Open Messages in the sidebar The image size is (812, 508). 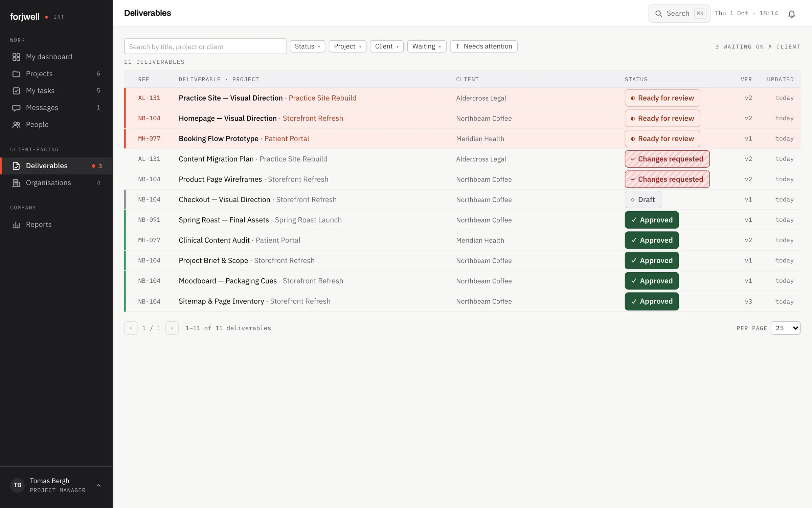(x=56, y=108)
